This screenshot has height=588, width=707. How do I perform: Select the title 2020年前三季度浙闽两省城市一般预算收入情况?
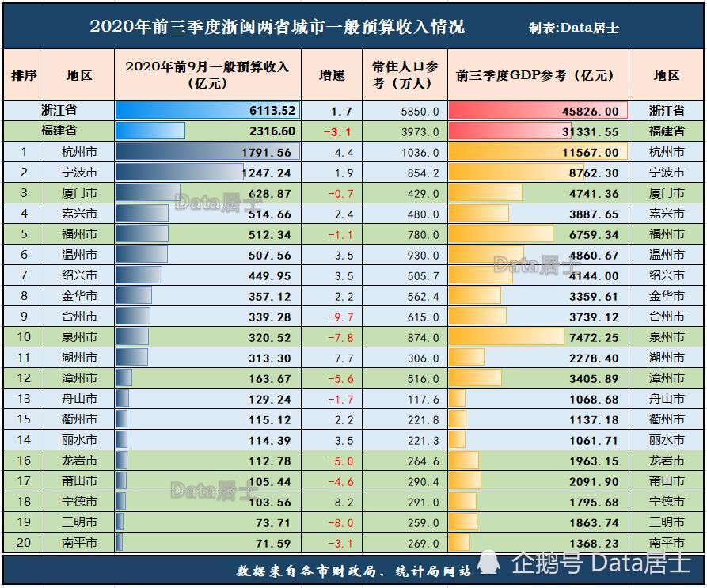coord(277,27)
